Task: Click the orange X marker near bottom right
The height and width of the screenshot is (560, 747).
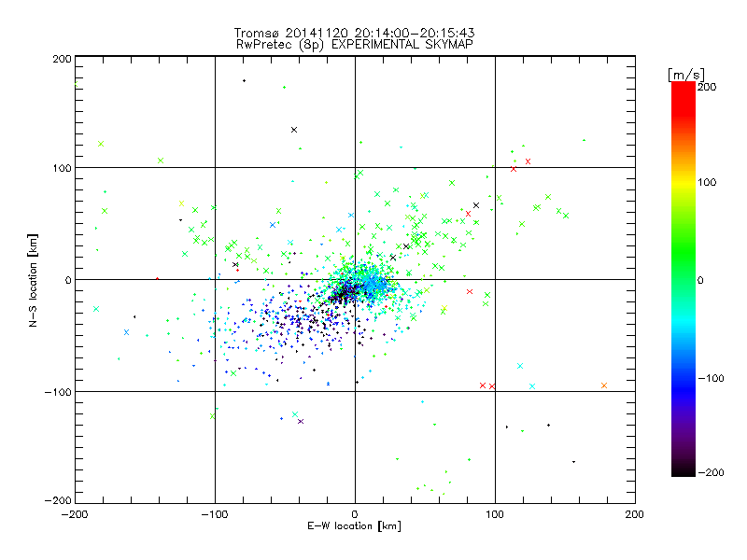Action: 604,385
